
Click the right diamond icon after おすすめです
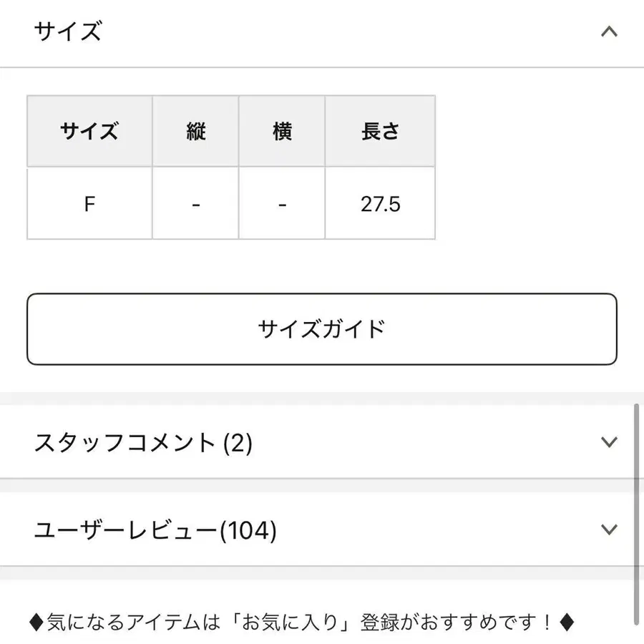pos(566,623)
